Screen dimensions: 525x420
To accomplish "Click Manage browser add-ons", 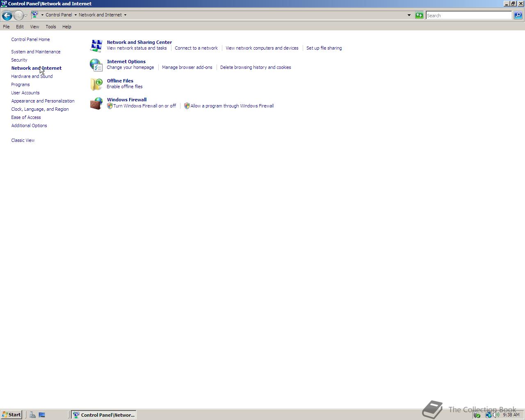I will point(187,67).
